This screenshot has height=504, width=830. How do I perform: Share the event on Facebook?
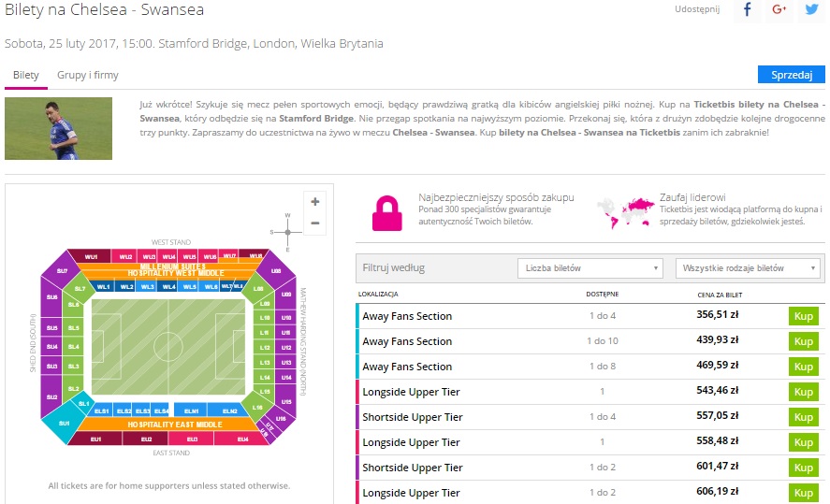[747, 10]
